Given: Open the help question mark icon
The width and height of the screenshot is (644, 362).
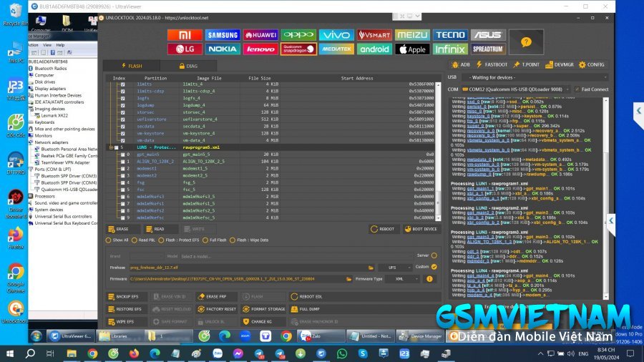Looking at the screenshot, I should click(x=526, y=42).
